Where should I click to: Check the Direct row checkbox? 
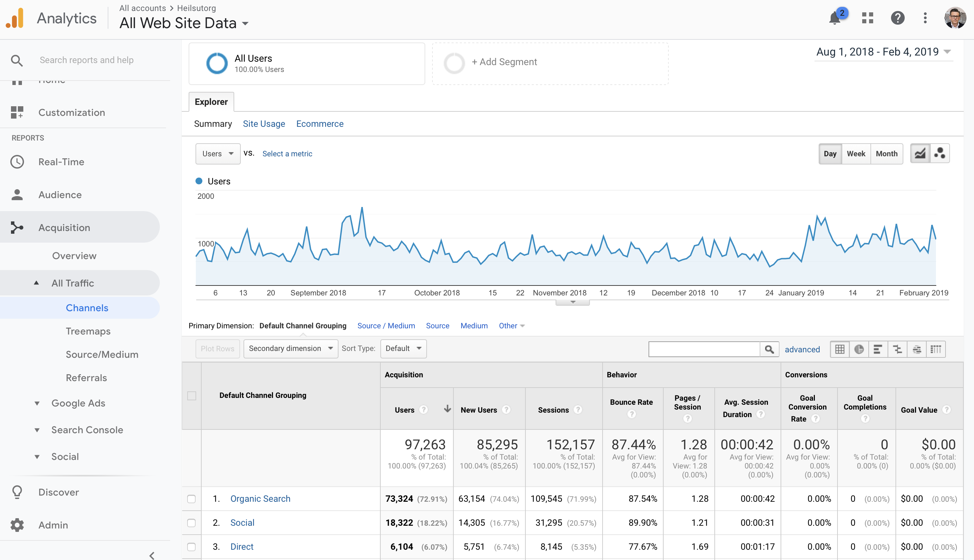[x=191, y=547]
